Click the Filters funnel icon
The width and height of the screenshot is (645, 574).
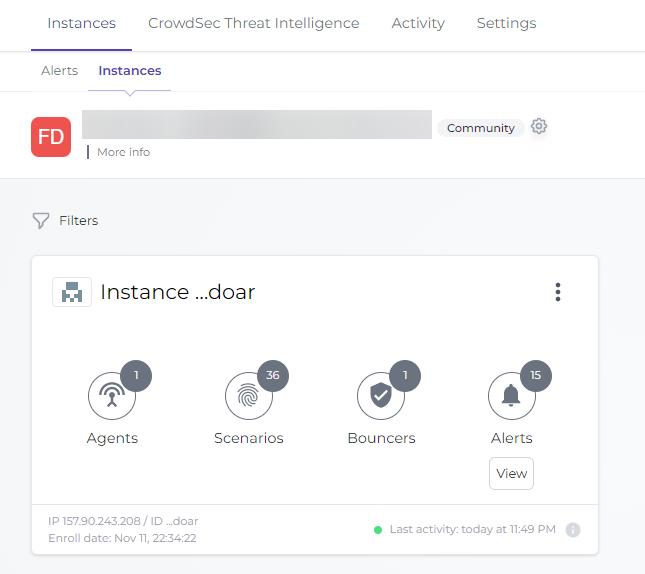point(41,220)
